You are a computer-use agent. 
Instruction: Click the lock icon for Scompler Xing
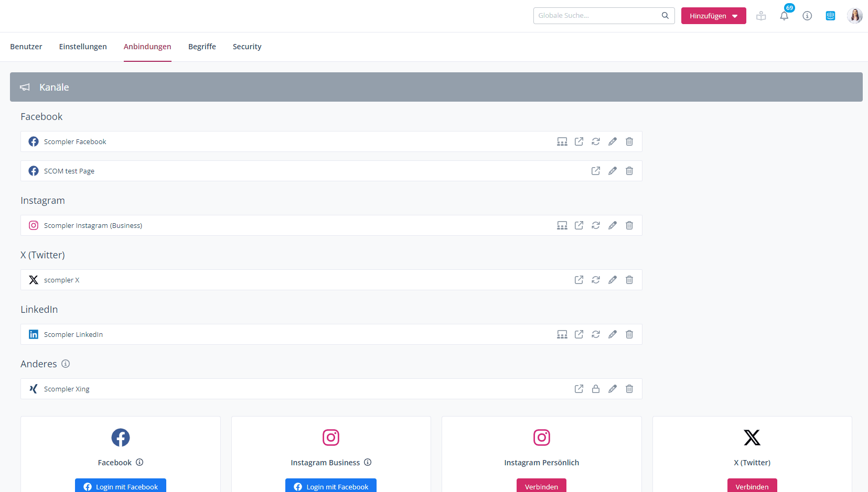click(596, 389)
